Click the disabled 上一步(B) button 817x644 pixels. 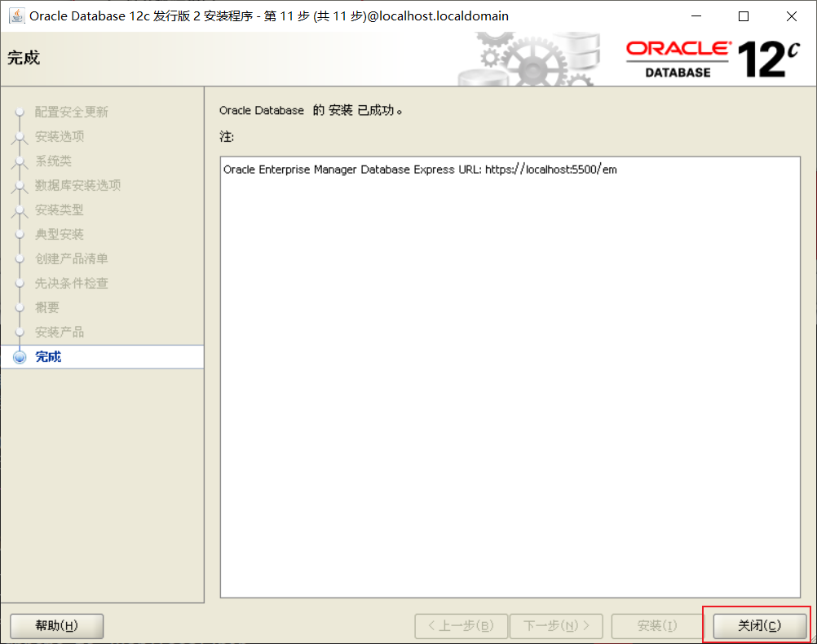(x=461, y=625)
